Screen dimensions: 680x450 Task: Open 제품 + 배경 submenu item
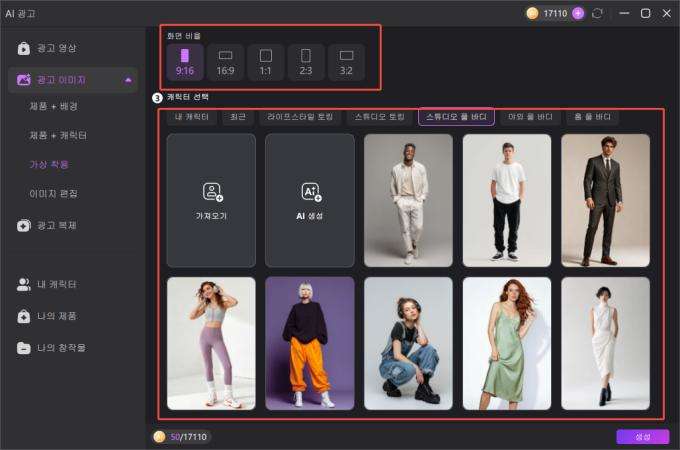click(x=53, y=106)
